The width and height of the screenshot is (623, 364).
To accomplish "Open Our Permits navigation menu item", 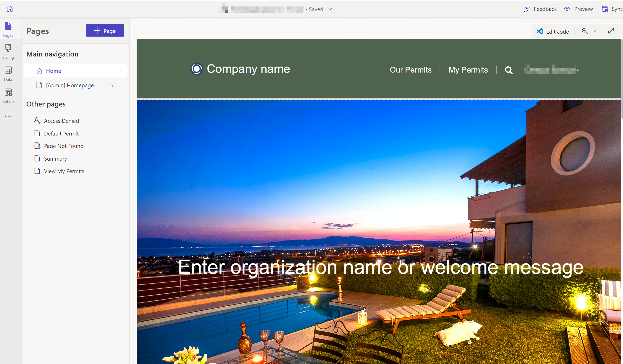I will coord(410,69).
